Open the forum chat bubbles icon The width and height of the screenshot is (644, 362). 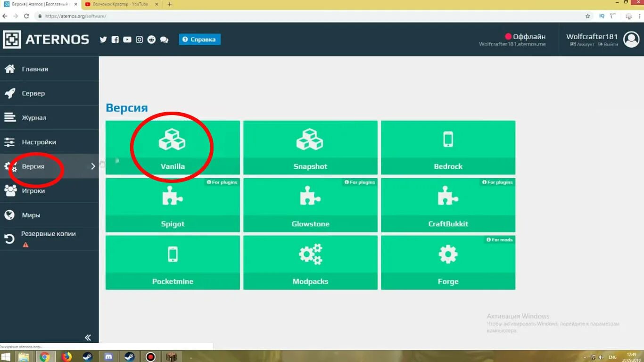click(x=164, y=40)
